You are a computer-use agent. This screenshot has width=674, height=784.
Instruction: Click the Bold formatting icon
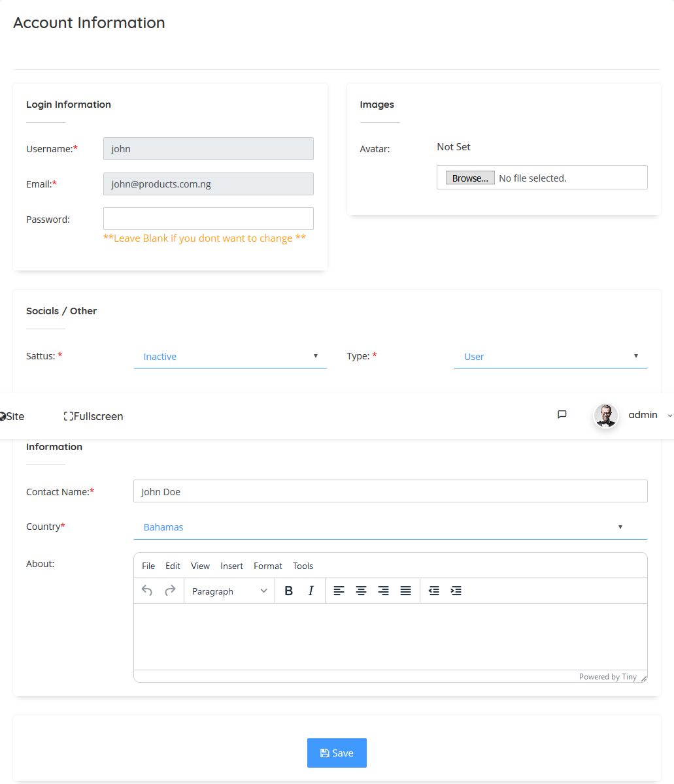pyautogui.click(x=289, y=591)
